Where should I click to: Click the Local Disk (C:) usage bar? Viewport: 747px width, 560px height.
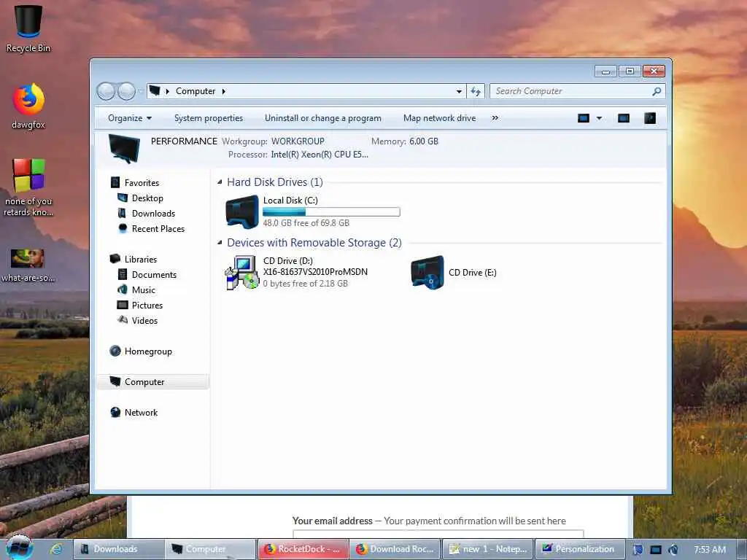331,212
